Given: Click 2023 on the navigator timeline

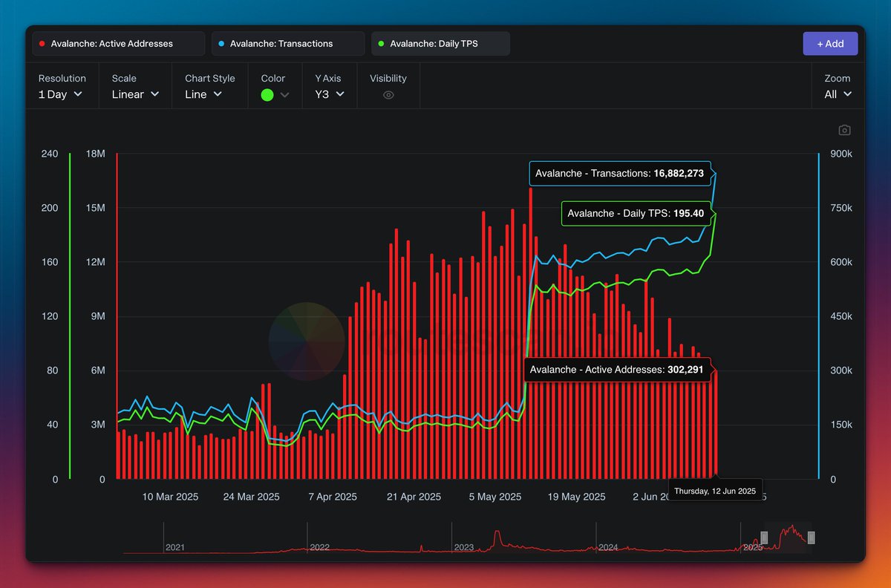Looking at the screenshot, I should coord(464,547).
